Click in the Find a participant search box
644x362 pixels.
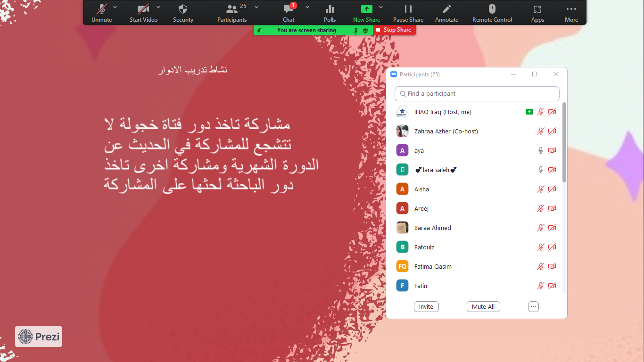(x=477, y=94)
